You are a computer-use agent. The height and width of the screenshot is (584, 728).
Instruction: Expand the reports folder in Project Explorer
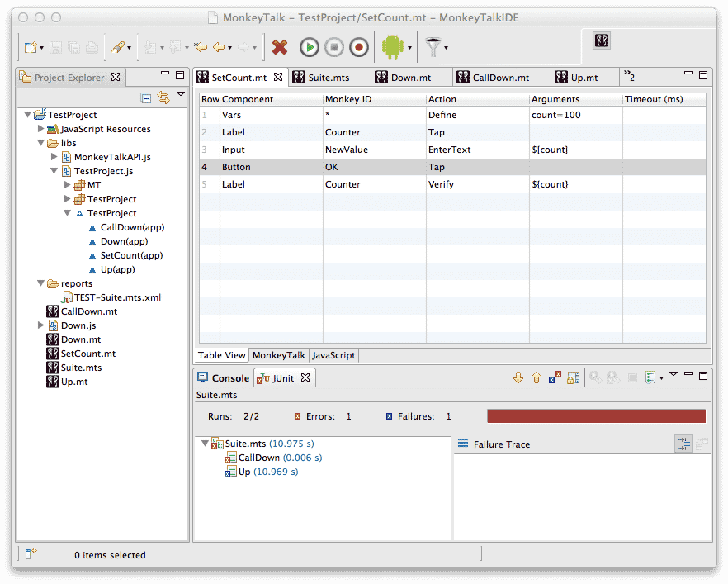40,283
